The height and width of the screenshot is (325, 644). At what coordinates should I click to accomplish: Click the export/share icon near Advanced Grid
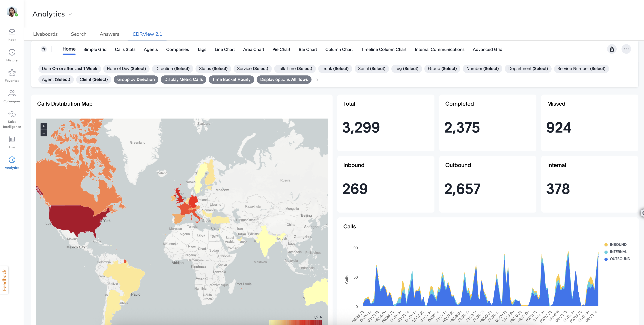612,49
